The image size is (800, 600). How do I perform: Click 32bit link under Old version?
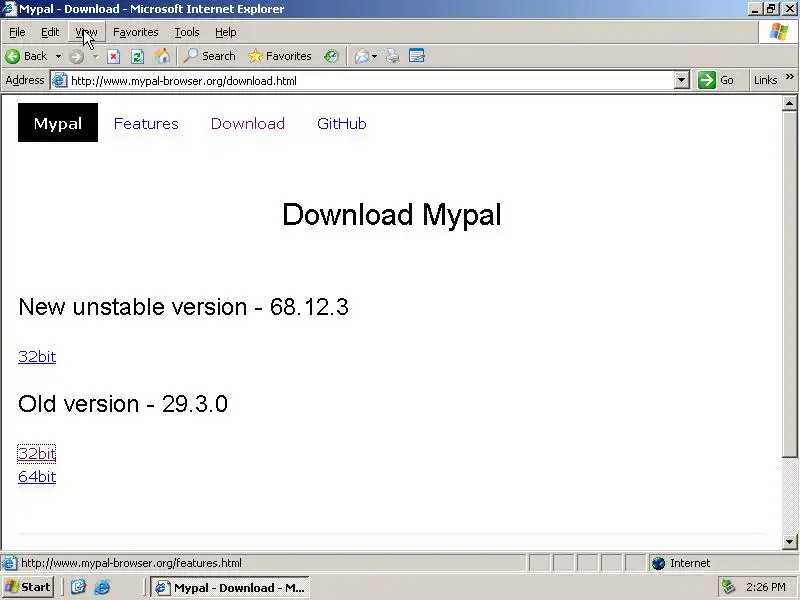pos(37,454)
